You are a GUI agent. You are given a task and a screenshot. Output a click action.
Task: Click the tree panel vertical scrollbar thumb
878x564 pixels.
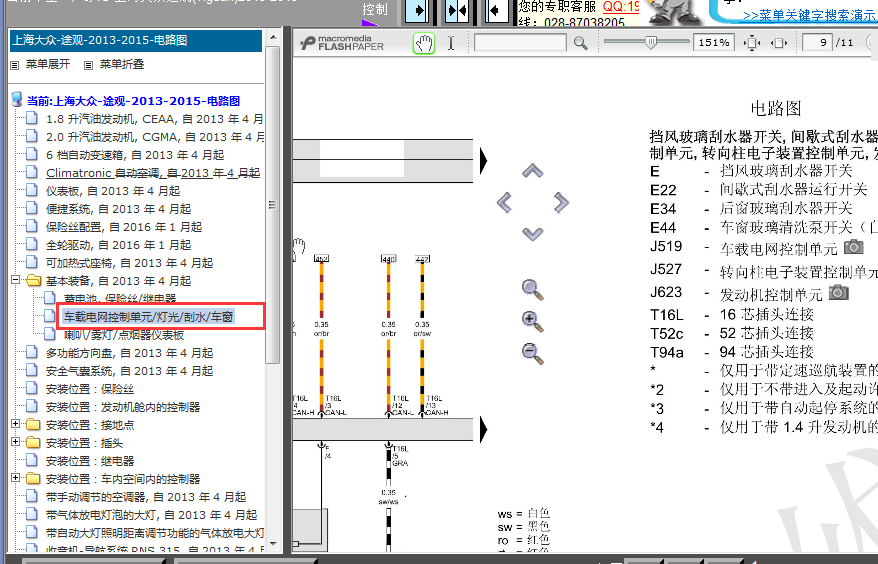coord(273,204)
